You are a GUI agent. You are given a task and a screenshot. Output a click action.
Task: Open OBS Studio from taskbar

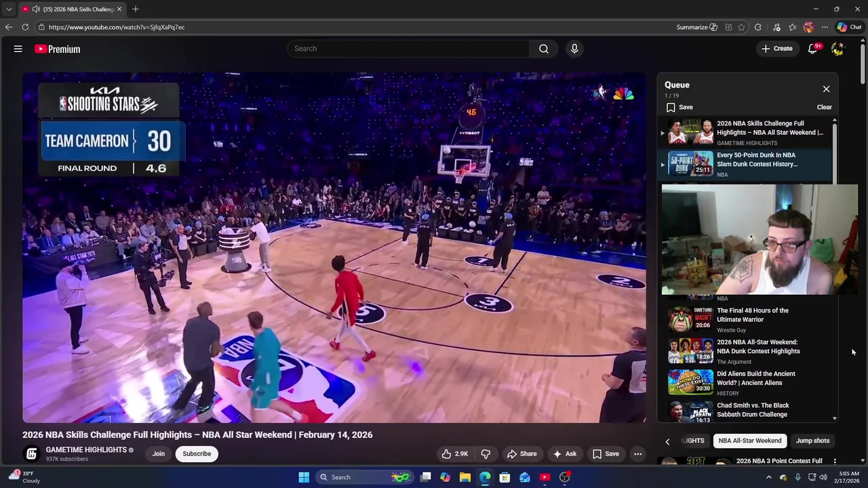(x=564, y=477)
